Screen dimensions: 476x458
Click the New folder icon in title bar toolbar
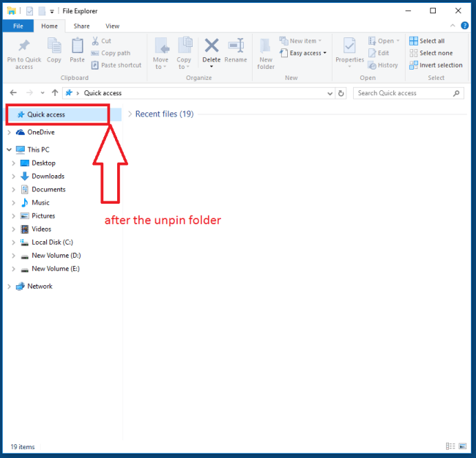pos(42,11)
